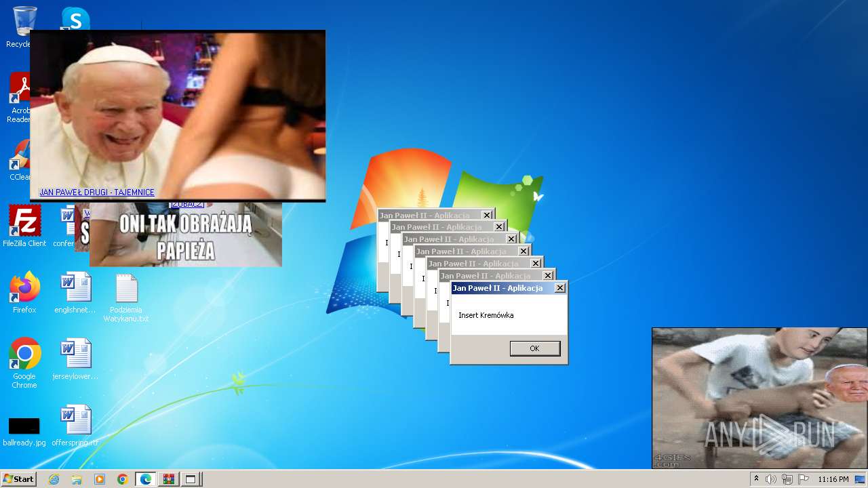The width and height of the screenshot is (868, 488).
Task: Launch Windows Media Player from the taskbar
Action: tap(100, 479)
